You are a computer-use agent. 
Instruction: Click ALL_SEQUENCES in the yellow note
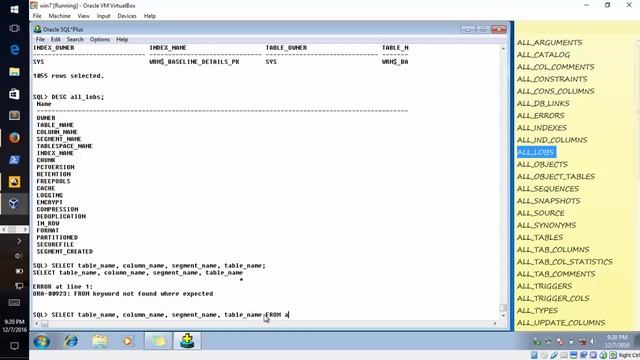point(548,189)
